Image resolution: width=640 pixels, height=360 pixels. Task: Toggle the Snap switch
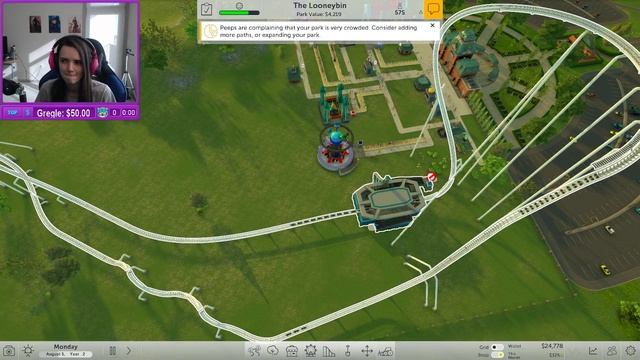[497, 355]
